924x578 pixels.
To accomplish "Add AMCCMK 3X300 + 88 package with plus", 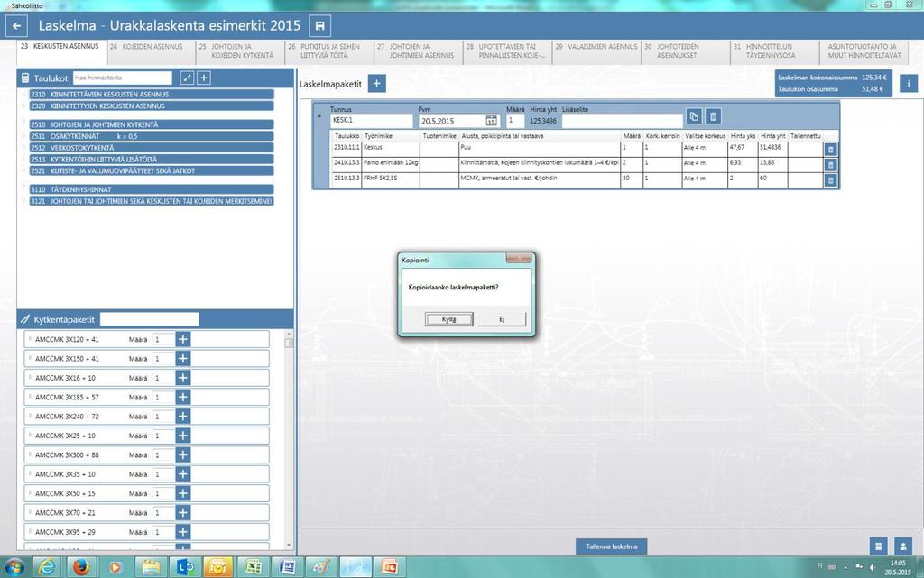I will pyautogui.click(x=183, y=455).
